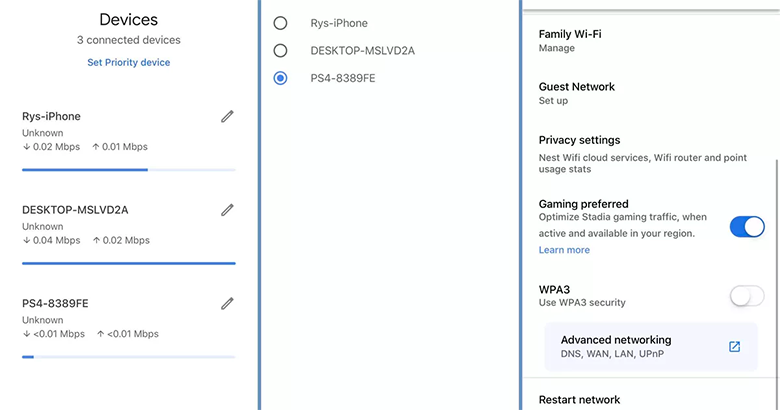Disable the Gaming preferred toggle
Viewport: 780px width, 410px height.
pyautogui.click(x=747, y=227)
